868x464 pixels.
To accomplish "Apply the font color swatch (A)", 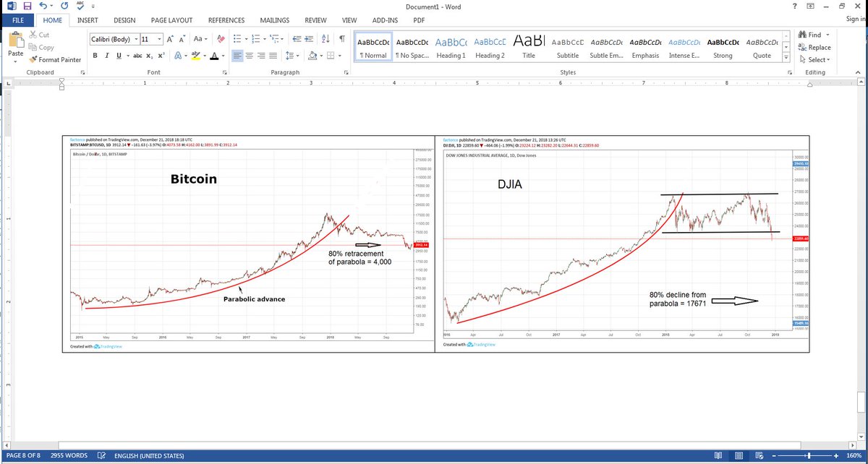I will (214, 56).
